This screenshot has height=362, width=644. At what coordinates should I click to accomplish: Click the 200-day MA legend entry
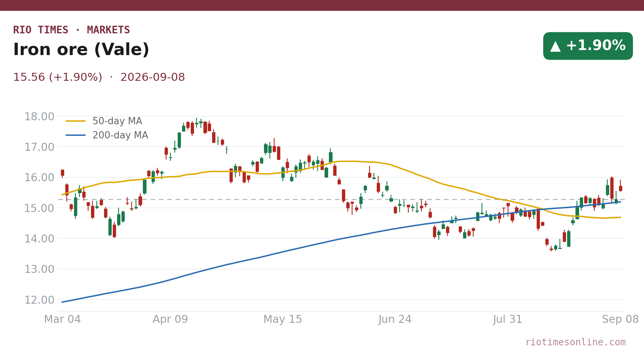107,136
